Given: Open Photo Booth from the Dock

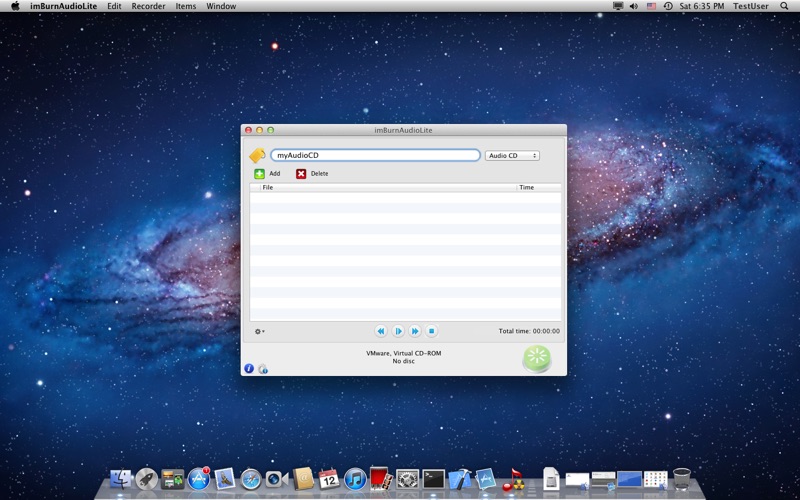Looking at the screenshot, I should (x=381, y=479).
